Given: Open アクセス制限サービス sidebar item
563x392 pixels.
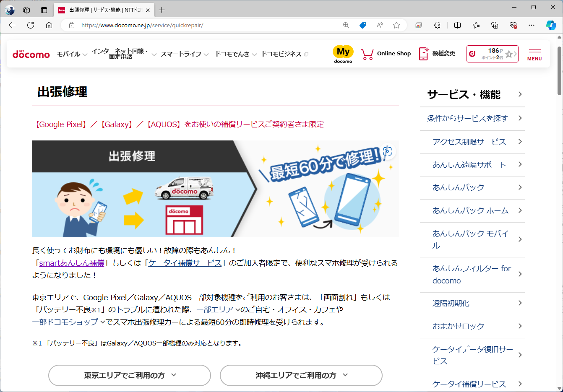Looking at the screenshot, I should [472, 142].
